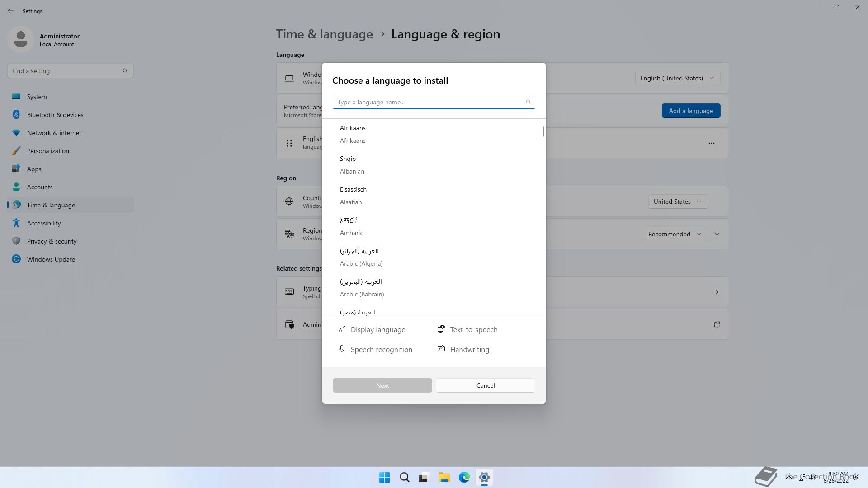868x488 pixels.
Task: Open Microsoft Edge from the taskbar
Action: point(464,477)
